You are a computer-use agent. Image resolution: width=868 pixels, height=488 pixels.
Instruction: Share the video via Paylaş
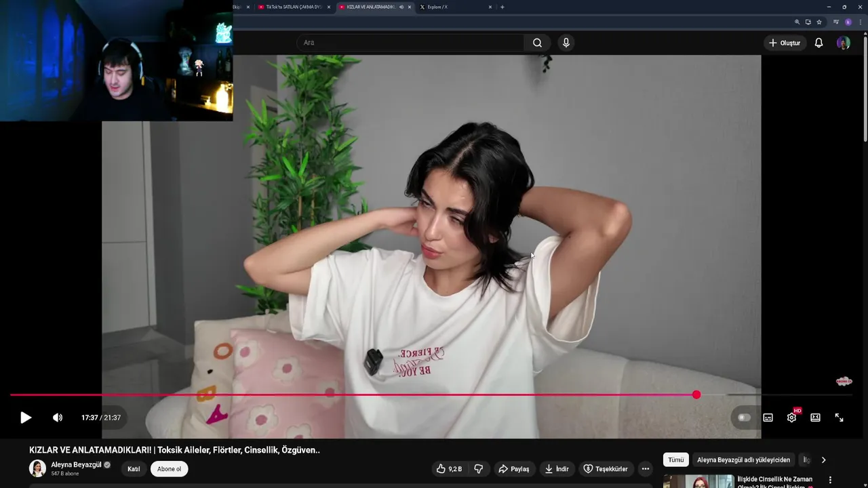click(x=514, y=469)
